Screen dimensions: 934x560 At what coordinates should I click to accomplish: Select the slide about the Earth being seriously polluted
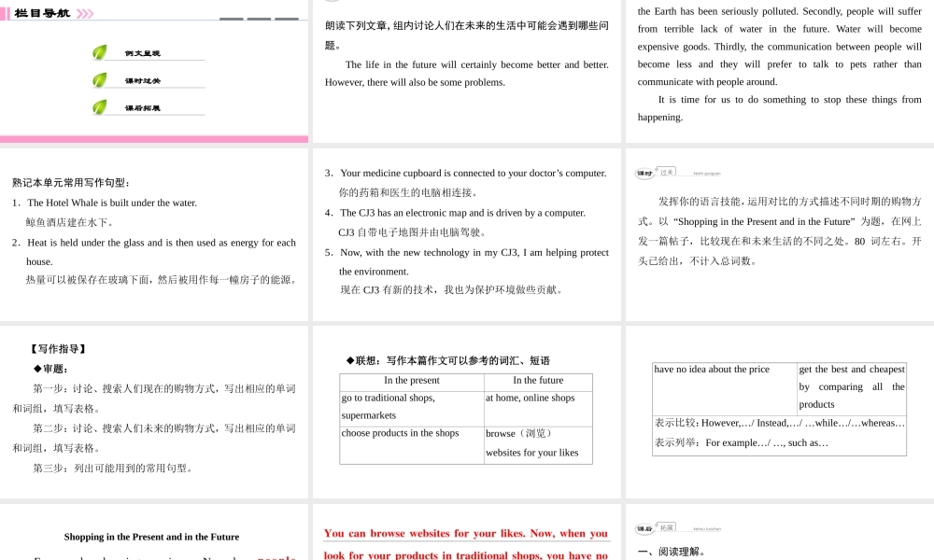coord(780,71)
